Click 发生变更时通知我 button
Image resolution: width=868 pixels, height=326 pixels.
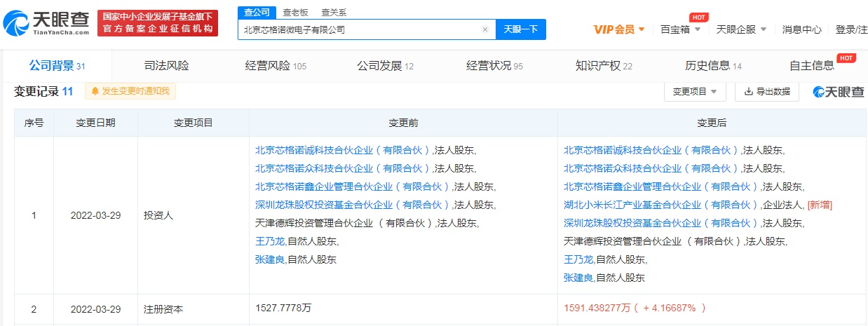[x=130, y=91]
